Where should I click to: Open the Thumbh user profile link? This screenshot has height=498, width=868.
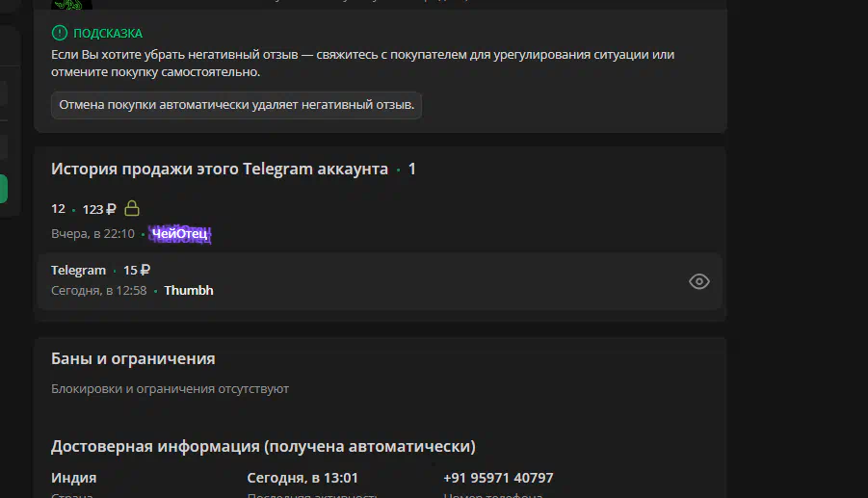point(189,291)
